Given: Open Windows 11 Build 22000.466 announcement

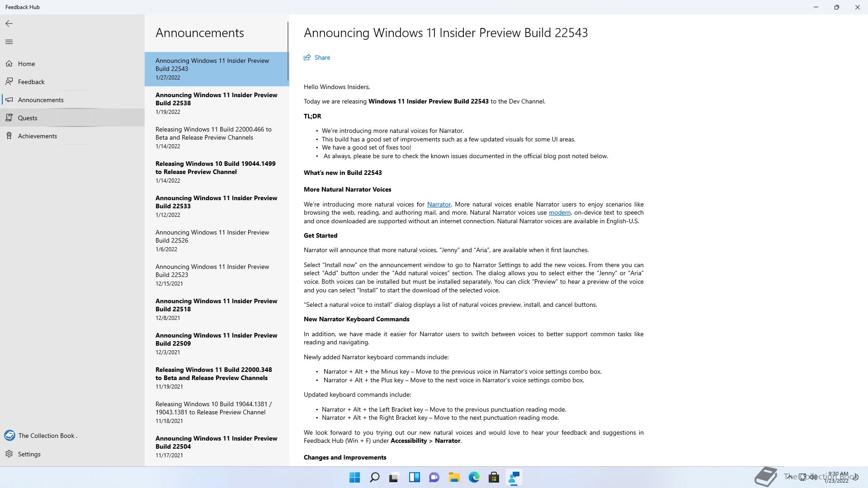Looking at the screenshot, I should 217,138.
